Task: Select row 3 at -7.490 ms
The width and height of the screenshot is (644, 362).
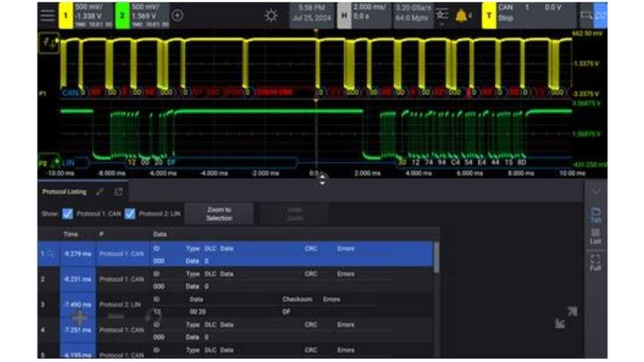Action: pos(236,305)
